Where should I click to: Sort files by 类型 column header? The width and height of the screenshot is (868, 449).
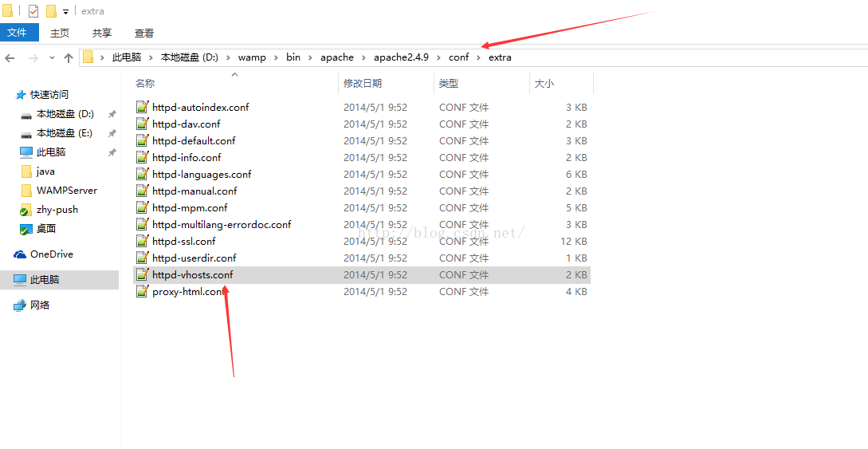(x=449, y=84)
